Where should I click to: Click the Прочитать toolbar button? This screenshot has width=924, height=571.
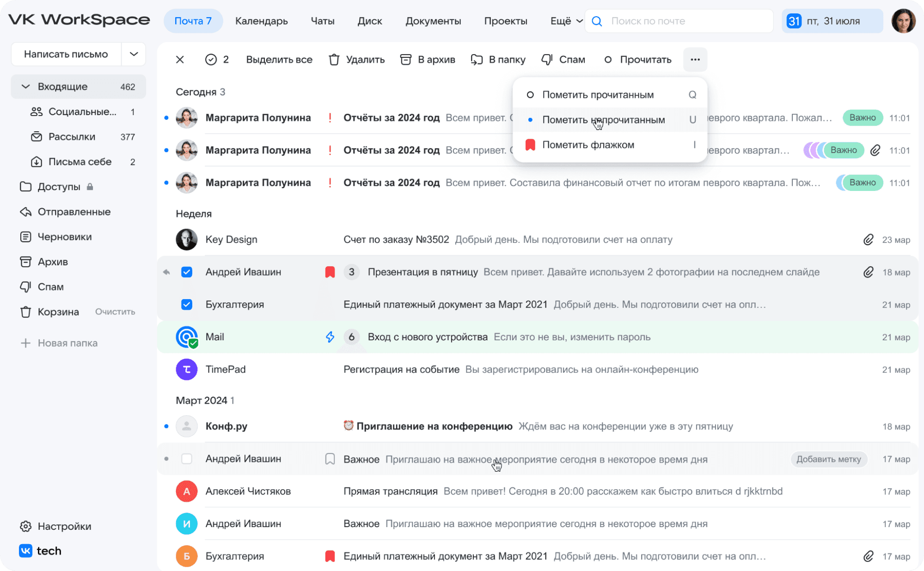pyautogui.click(x=638, y=60)
